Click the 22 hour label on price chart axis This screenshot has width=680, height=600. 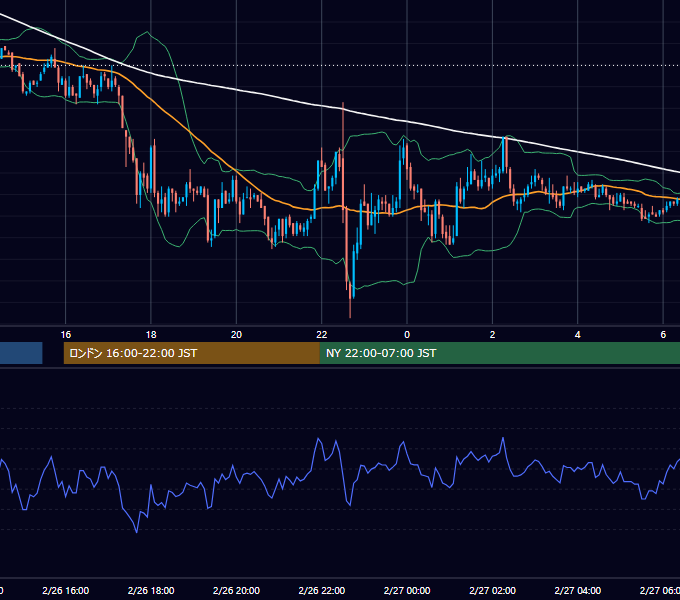[322, 335]
